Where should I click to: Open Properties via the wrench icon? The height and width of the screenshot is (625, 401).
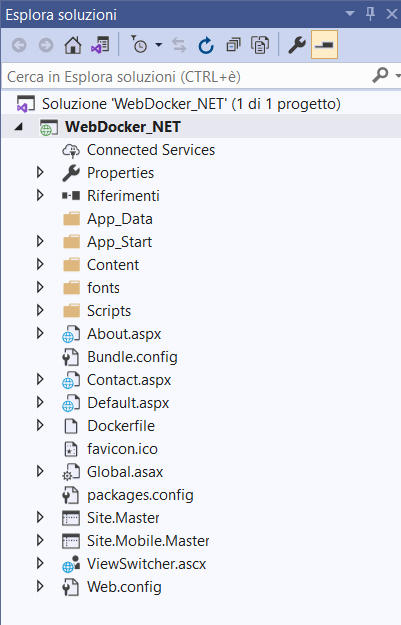[x=297, y=45]
